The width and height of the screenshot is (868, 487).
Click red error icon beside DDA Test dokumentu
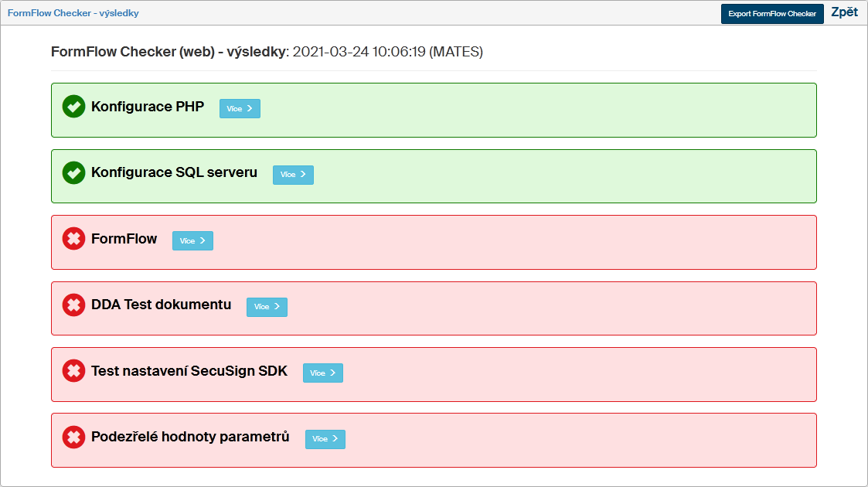coord(73,305)
